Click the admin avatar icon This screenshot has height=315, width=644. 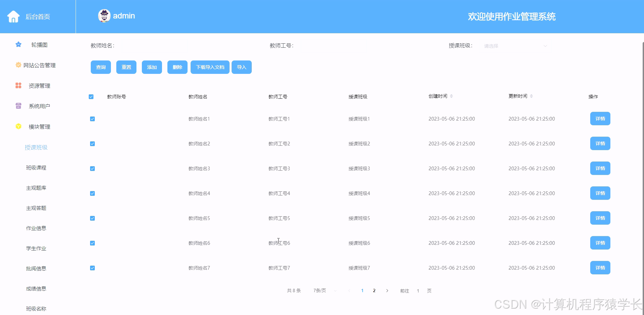pos(104,16)
